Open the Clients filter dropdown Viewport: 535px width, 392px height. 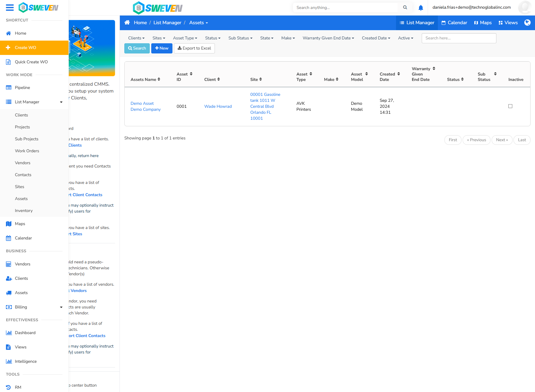tap(136, 38)
